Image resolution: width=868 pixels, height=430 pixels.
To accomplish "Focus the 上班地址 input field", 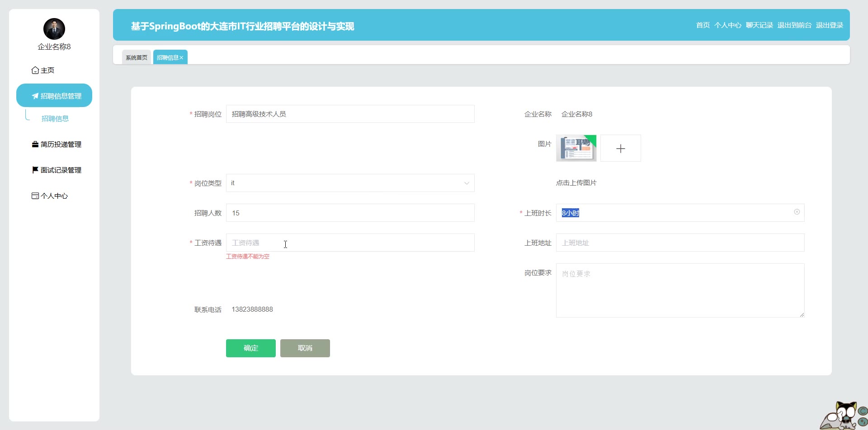I will point(680,243).
